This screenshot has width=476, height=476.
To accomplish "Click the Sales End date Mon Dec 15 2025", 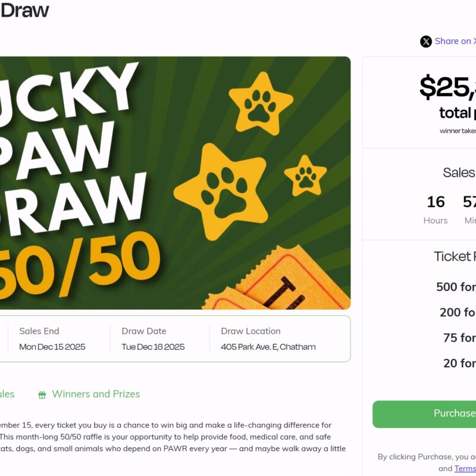I will (x=52, y=347).
